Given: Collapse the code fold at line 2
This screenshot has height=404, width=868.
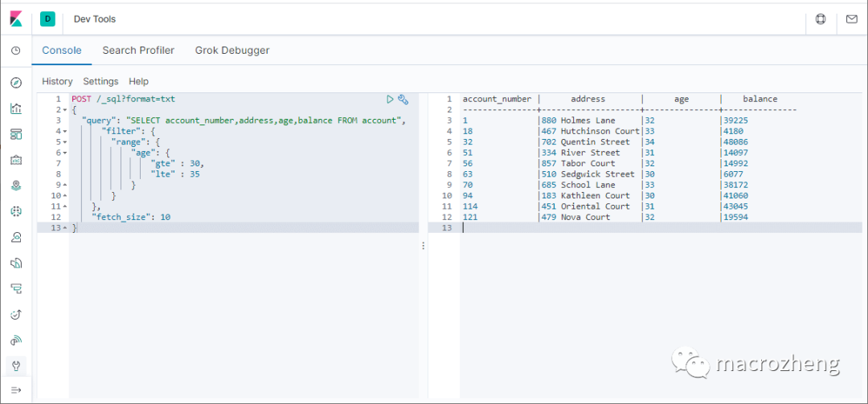Looking at the screenshot, I should (x=64, y=110).
